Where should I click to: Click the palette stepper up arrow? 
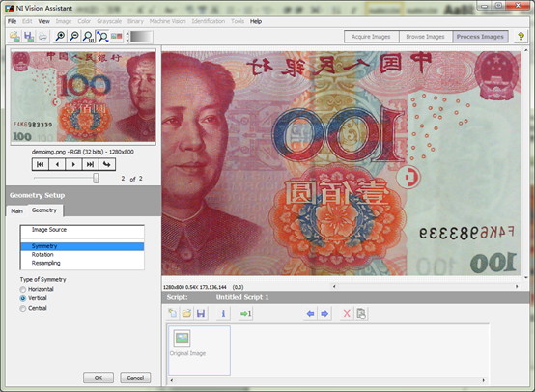pos(127,34)
